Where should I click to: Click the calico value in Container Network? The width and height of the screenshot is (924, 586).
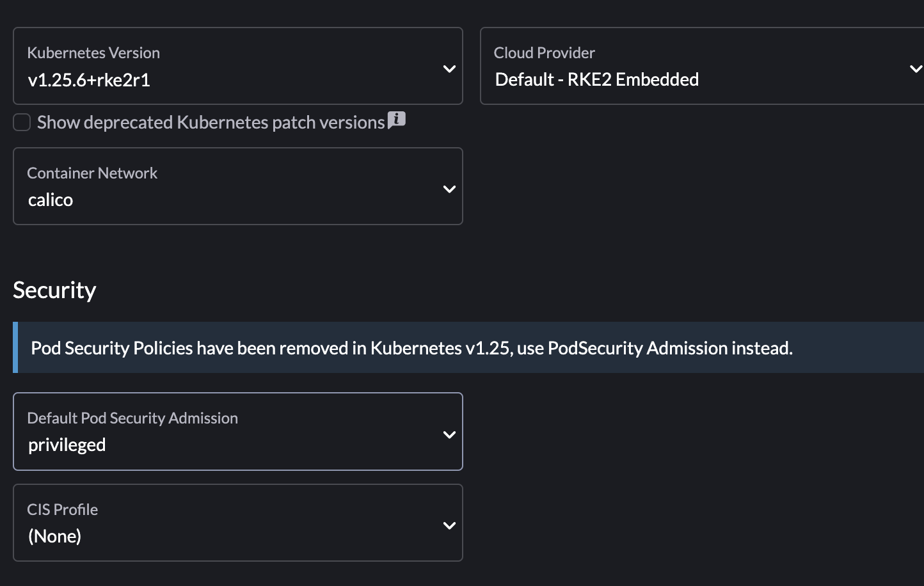(51, 200)
